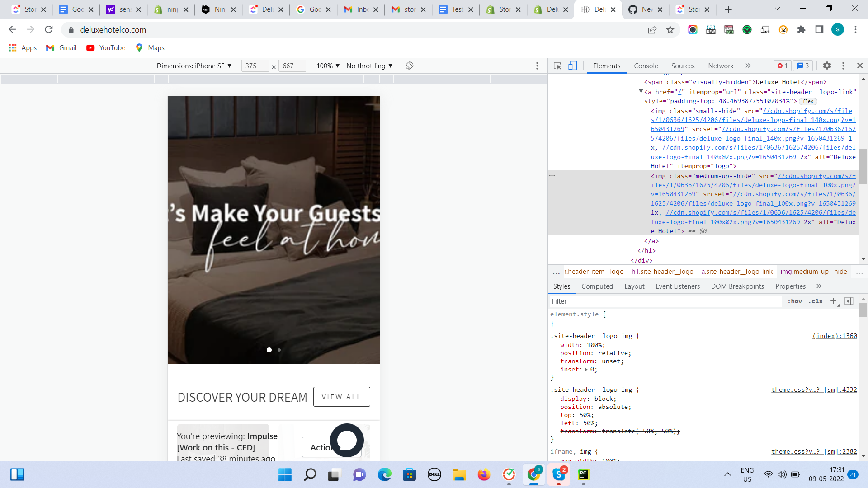Click the VIEW ALL button
Screen dimensions: 868x488
(341, 397)
